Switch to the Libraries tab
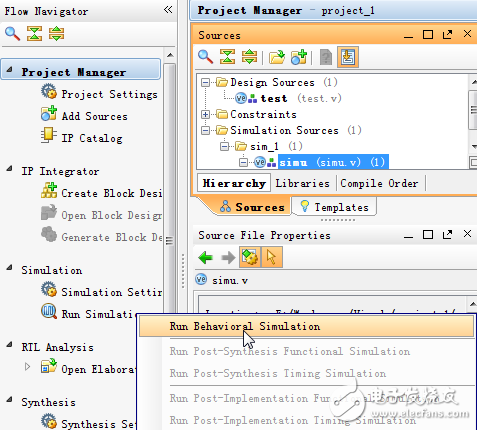Screen dimensions: 477x430 tap(302, 183)
